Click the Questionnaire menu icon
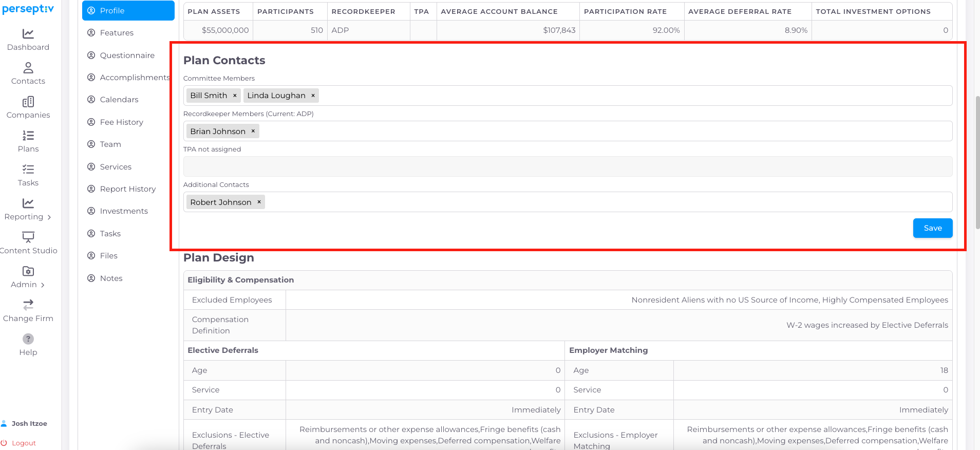The height and width of the screenshot is (450, 980). (91, 55)
